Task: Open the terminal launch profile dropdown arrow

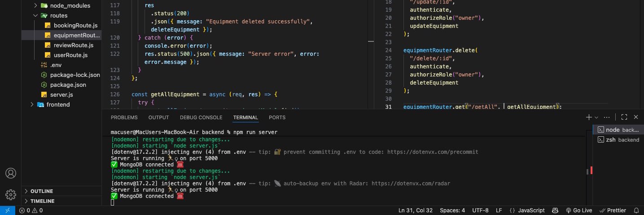Action: 596,117
